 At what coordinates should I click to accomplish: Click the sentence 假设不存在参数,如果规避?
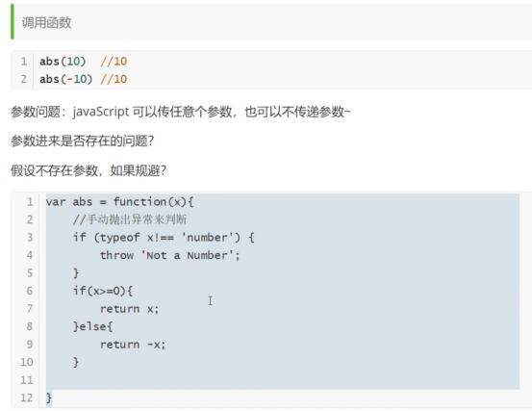click(x=89, y=170)
